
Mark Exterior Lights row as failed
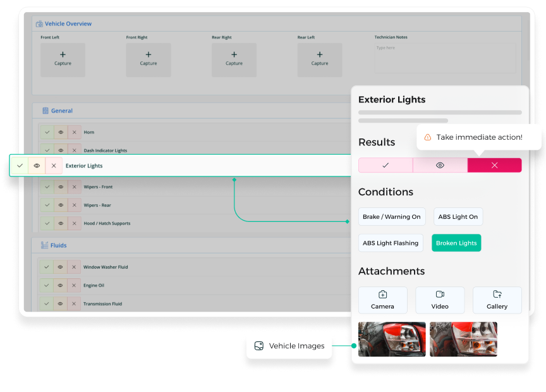[54, 166]
